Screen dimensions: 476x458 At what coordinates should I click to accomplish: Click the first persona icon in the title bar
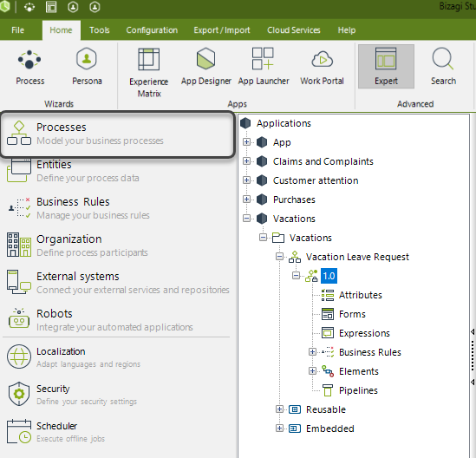[x=73, y=7]
